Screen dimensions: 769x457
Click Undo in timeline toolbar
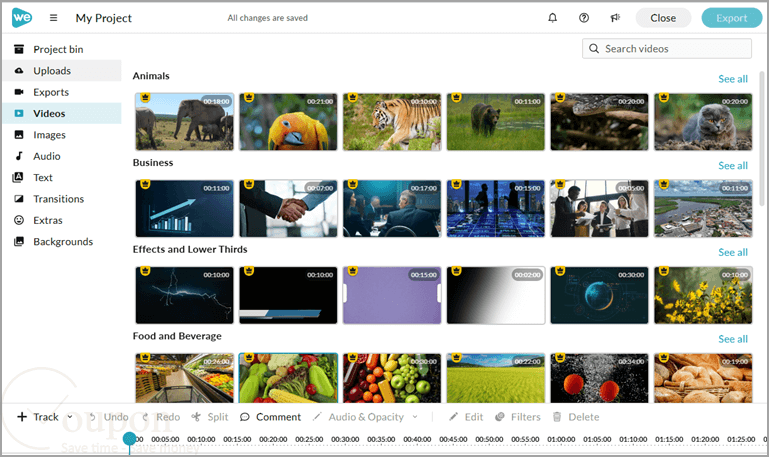(x=108, y=417)
